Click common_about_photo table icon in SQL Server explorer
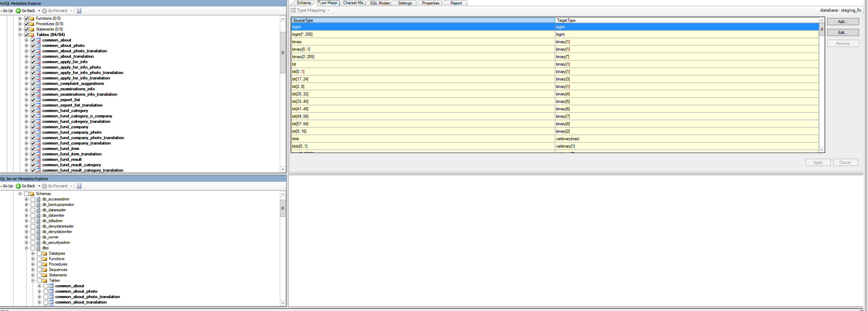Viewport: 868px width, 311px height. (51, 292)
